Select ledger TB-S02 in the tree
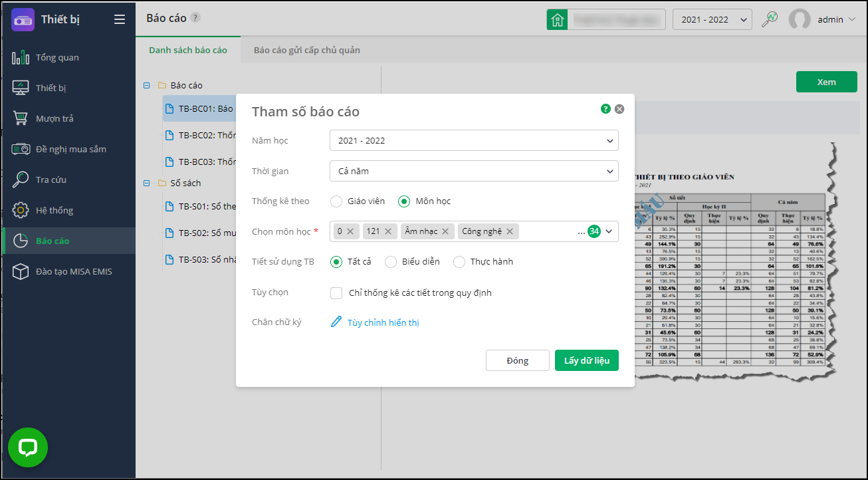The image size is (868, 480). click(x=200, y=233)
